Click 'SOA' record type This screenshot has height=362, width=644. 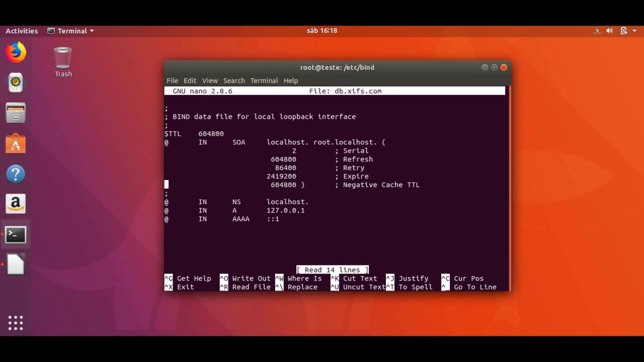pyautogui.click(x=238, y=142)
